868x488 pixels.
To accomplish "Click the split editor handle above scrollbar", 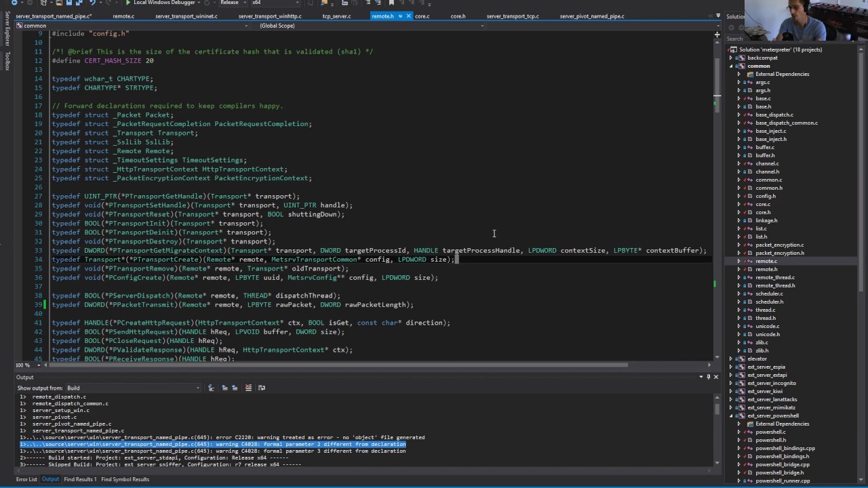I will coord(717,33).
